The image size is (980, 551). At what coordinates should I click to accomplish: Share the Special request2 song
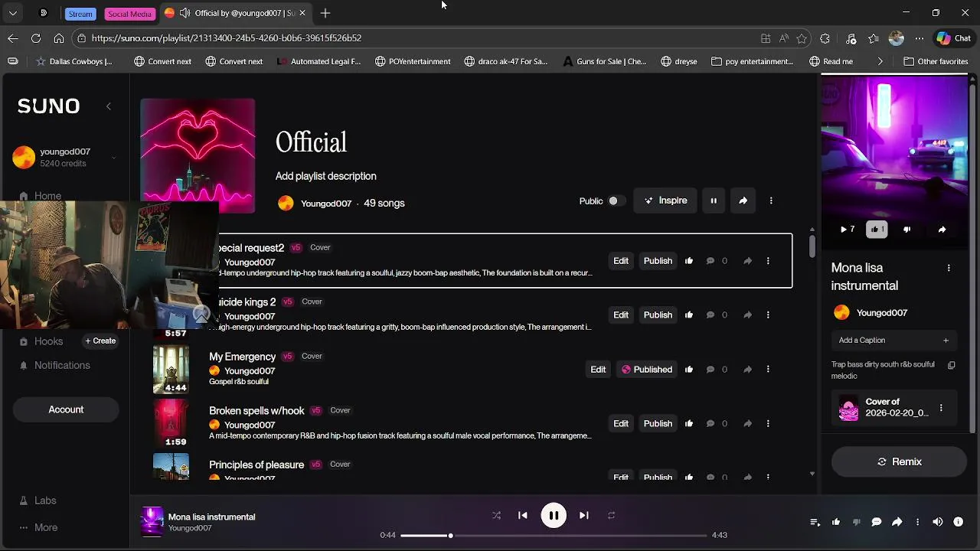coord(748,261)
